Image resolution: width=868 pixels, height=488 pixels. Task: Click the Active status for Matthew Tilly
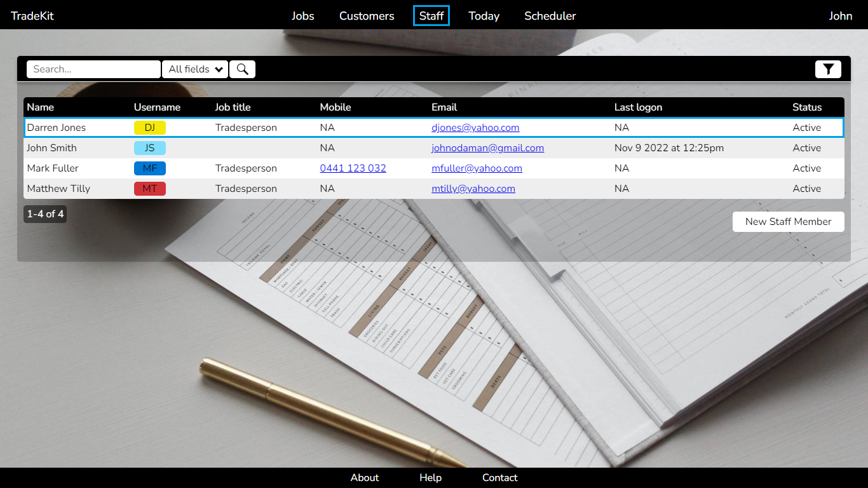point(807,189)
